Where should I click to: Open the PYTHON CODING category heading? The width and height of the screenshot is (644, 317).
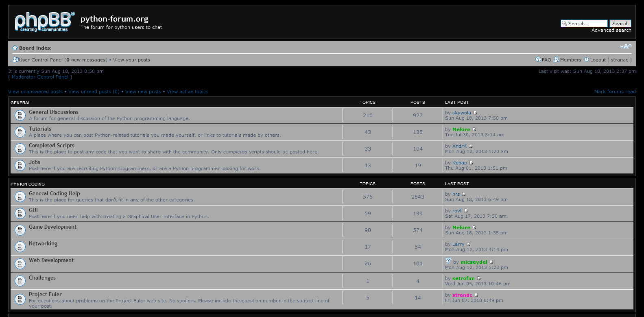28,184
